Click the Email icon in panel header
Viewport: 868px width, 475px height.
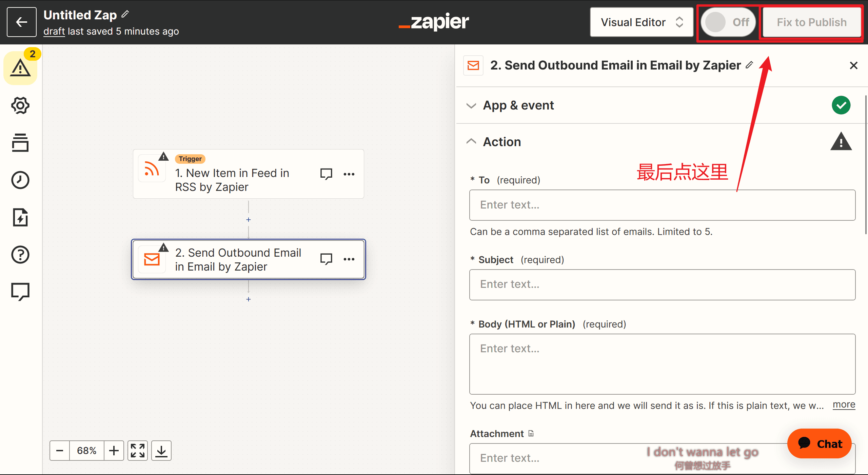pos(473,65)
